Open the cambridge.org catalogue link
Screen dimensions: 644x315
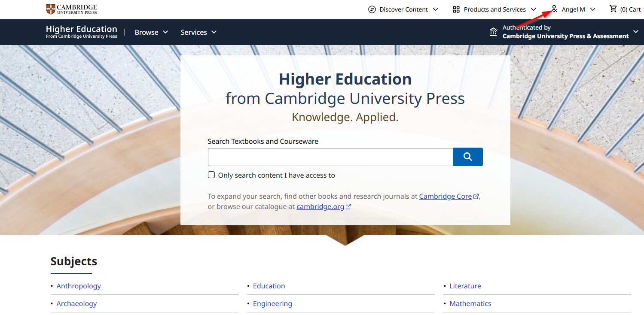320,206
